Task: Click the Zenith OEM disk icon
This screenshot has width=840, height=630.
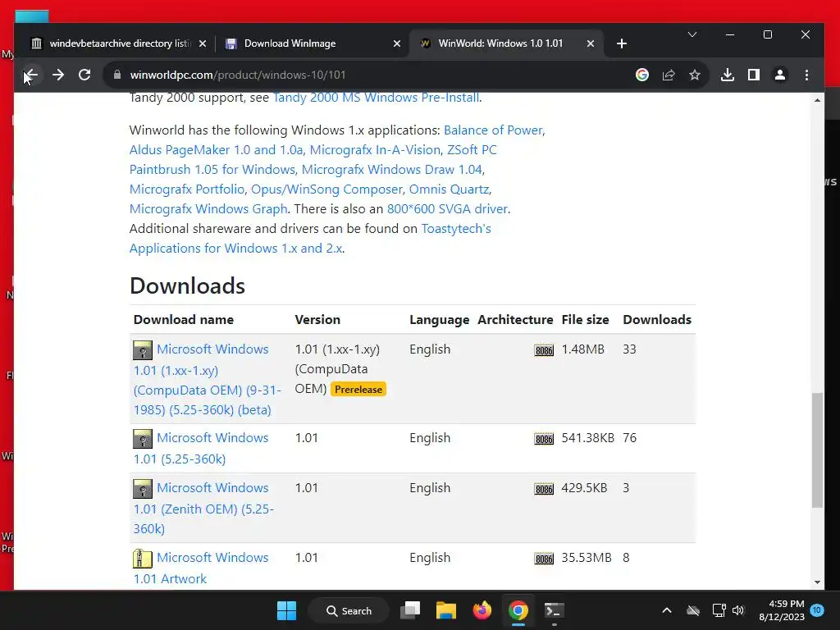Action: [x=143, y=489]
